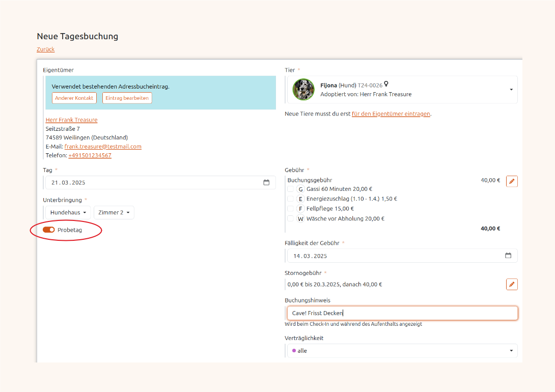Expand the Zimmer 2 dropdown

tap(114, 212)
